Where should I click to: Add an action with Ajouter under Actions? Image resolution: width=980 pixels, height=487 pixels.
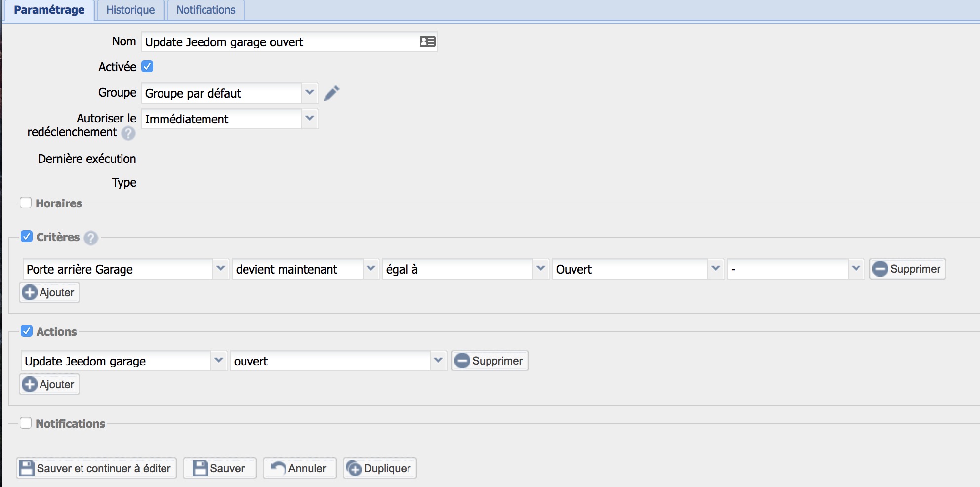[x=49, y=384]
